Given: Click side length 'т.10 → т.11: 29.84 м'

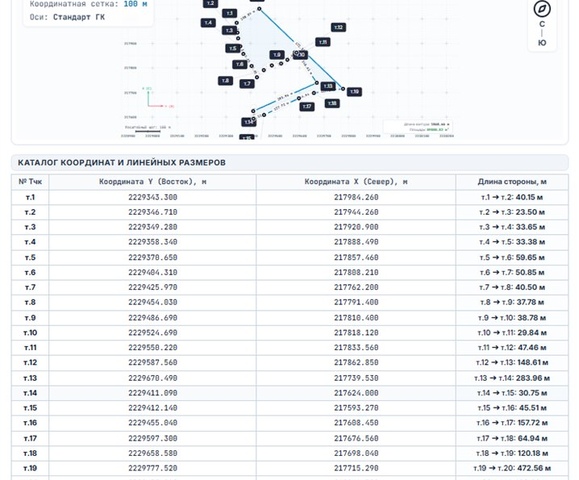Looking at the screenshot, I should coord(512,333).
